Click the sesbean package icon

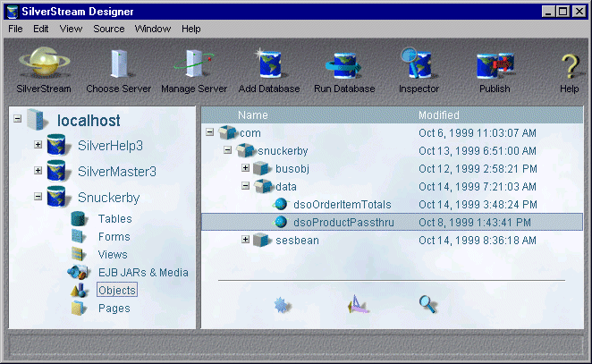click(x=262, y=241)
